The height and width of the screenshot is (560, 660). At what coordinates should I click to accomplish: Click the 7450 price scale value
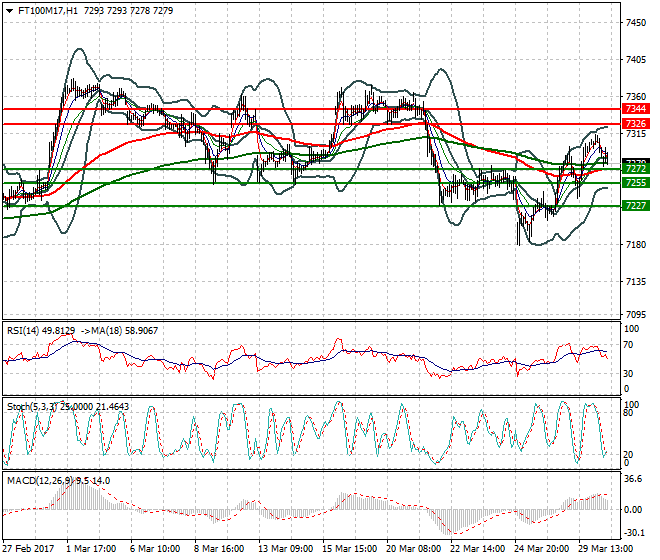click(636, 23)
